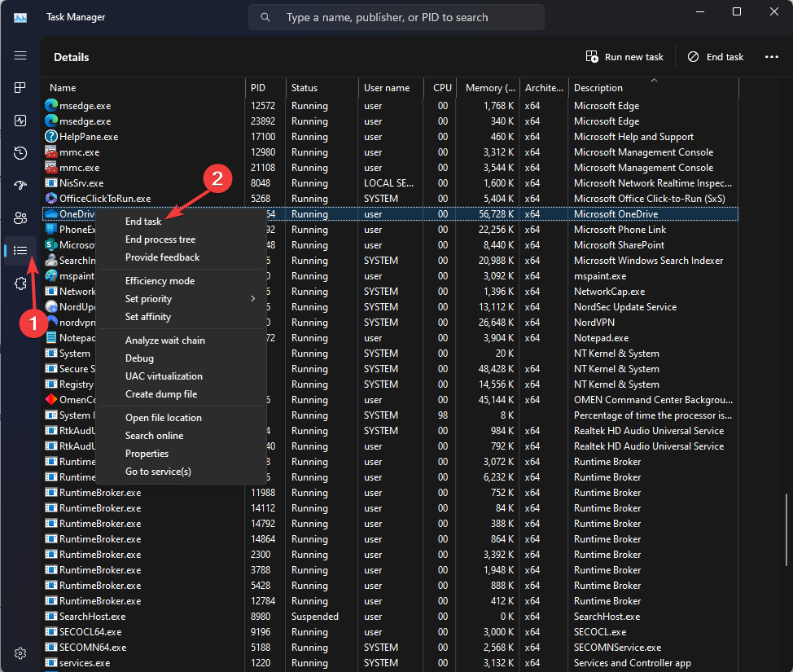The image size is (793, 672).
Task: Open the Performance page in sidebar
Action: coord(20,121)
